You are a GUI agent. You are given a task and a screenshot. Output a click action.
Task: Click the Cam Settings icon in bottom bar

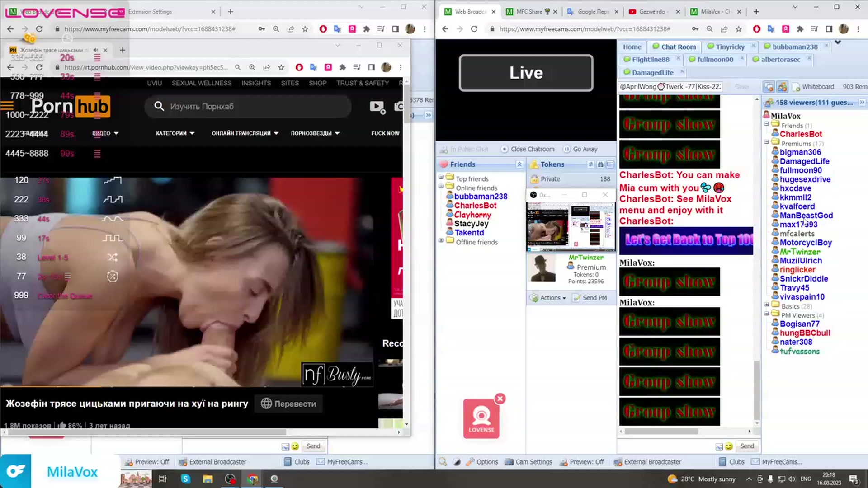(509, 462)
